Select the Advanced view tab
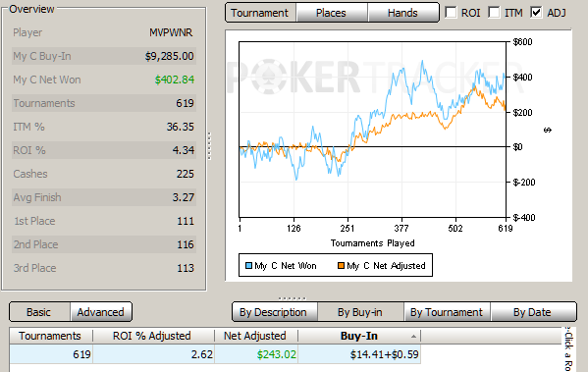Image resolution: width=588 pixels, height=372 pixels. pyautogui.click(x=100, y=312)
